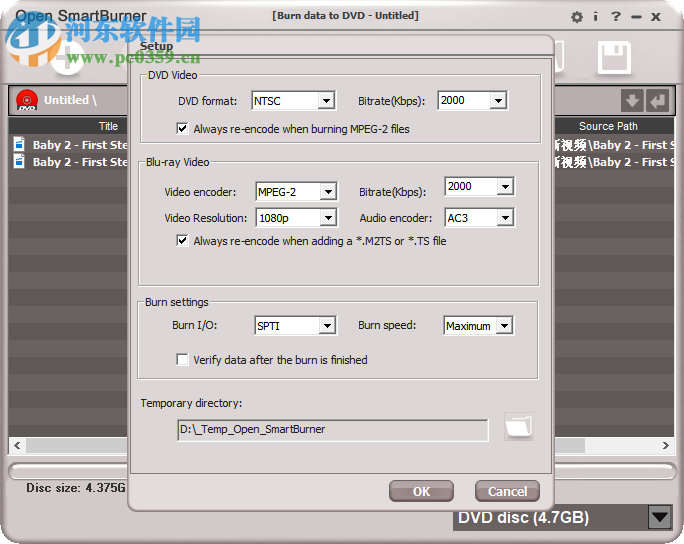
Task: Click the info 'i' icon in title bar
Action: point(595,17)
